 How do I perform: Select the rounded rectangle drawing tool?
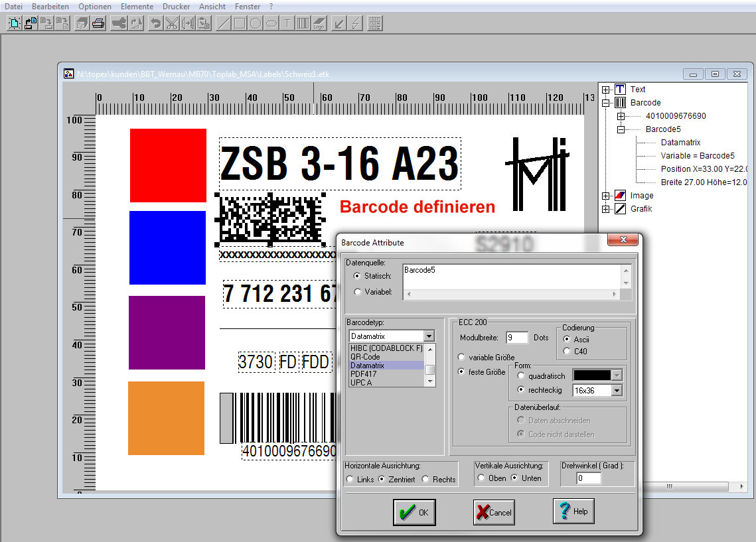click(x=271, y=23)
